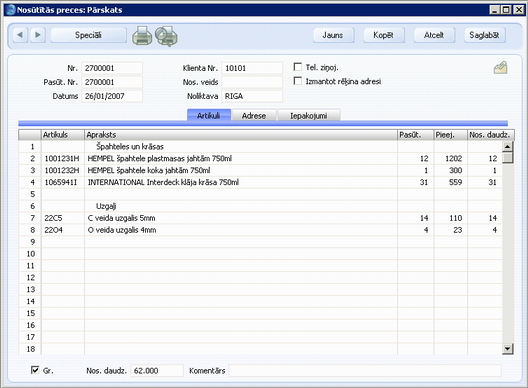Save record with Saglabāt button
528x388 pixels.
pos(485,35)
